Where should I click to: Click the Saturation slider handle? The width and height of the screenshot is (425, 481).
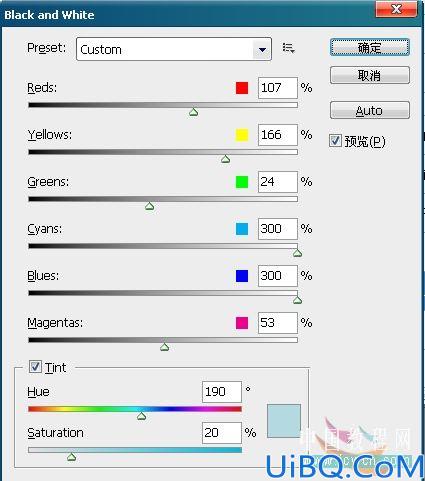click(x=72, y=457)
